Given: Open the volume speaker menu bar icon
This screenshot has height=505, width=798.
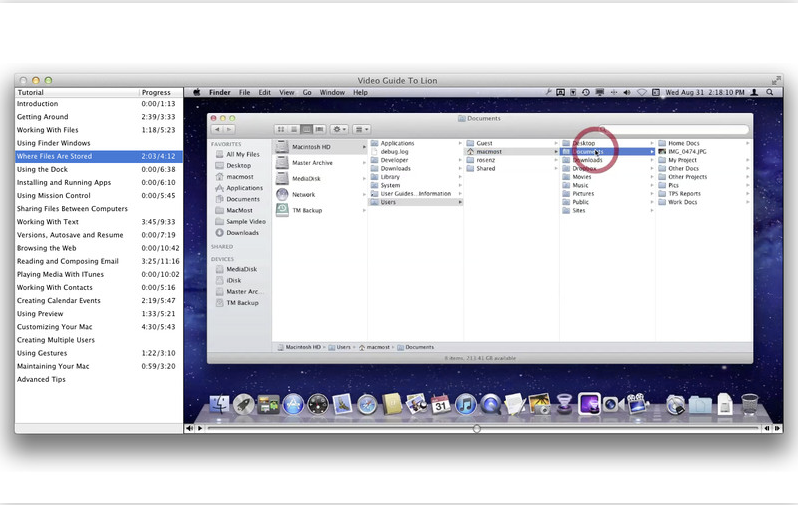Looking at the screenshot, I should point(627,92).
